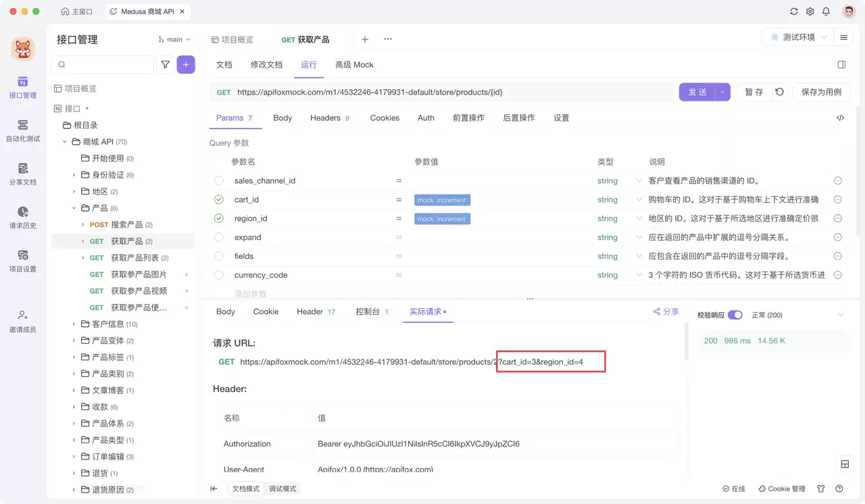Click 保存为用例 button

click(x=821, y=92)
